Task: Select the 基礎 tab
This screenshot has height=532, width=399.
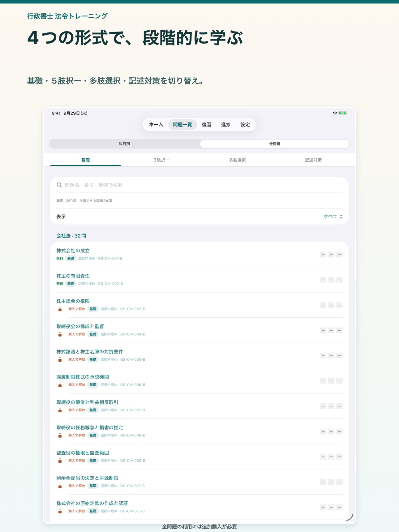Action: (x=85, y=160)
